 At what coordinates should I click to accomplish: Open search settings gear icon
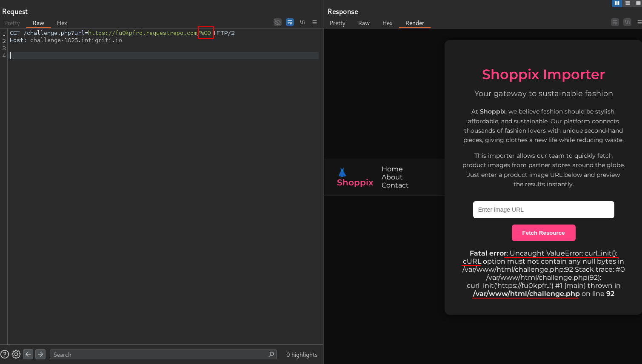click(16, 354)
